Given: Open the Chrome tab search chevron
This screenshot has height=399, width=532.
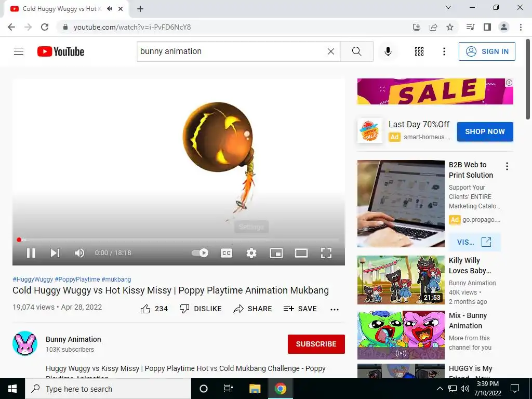Looking at the screenshot, I should [x=448, y=7].
